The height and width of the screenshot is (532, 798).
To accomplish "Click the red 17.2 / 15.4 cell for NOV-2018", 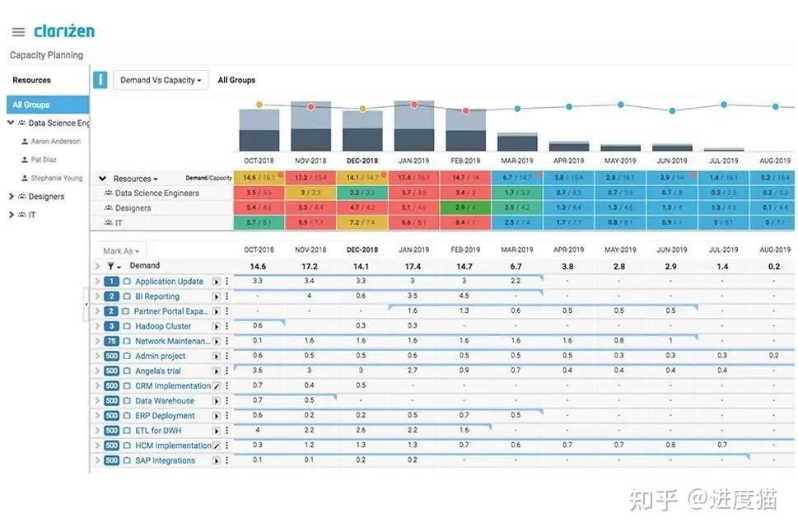I will click(x=310, y=178).
